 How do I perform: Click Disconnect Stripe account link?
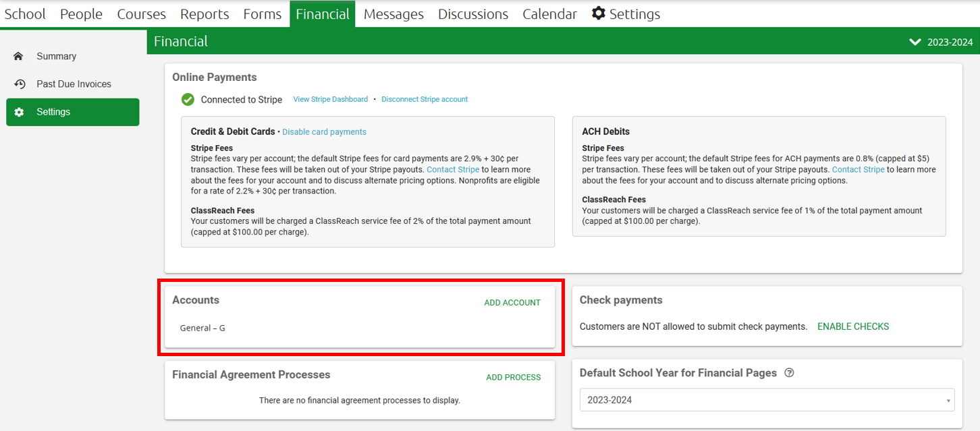[x=425, y=99]
